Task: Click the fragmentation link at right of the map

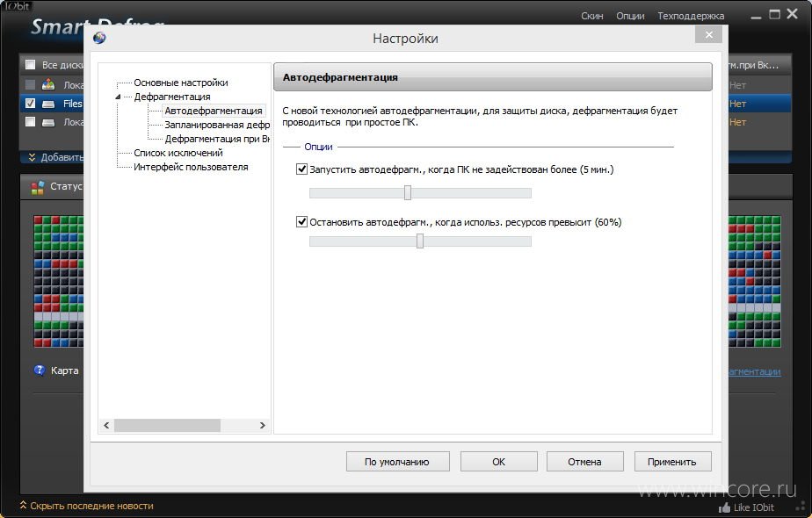Action: tap(755, 371)
